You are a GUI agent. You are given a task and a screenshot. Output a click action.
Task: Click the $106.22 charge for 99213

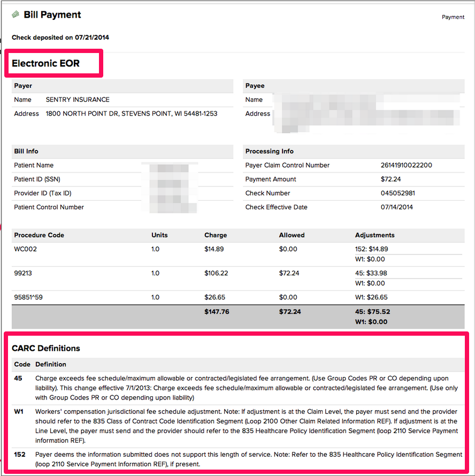tap(216, 273)
